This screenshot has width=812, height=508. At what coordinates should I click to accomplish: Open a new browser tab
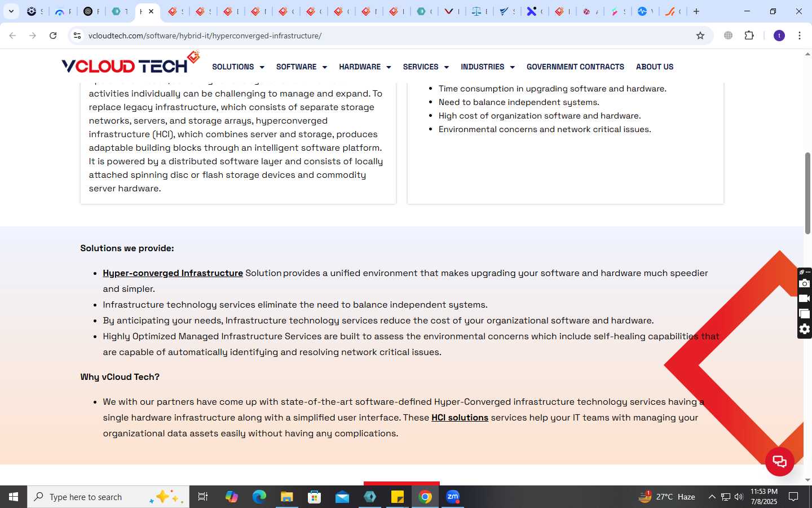click(x=696, y=11)
